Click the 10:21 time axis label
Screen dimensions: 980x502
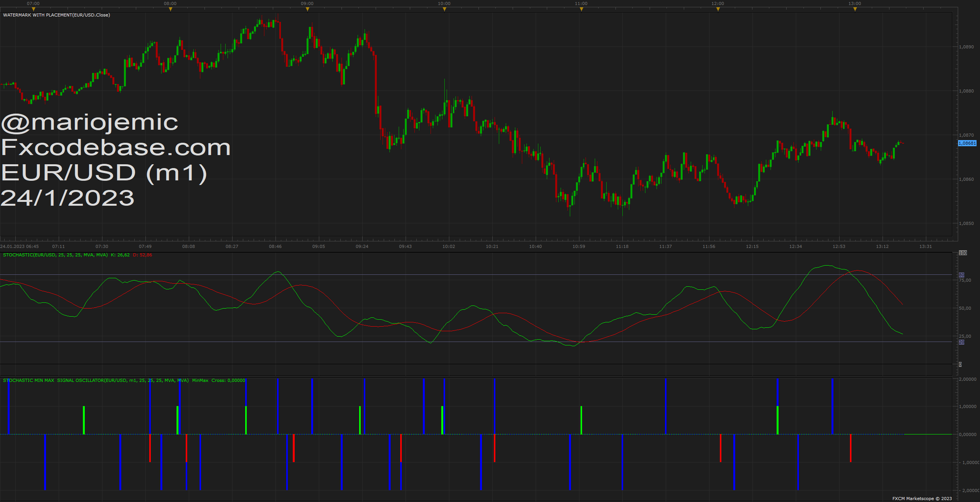pyautogui.click(x=492, y=246)
